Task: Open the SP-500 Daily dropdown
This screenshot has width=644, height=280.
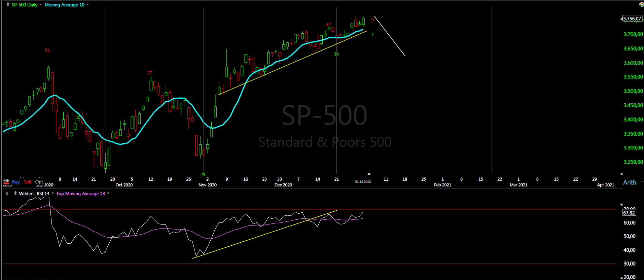Action: pyautogui.click(x=41, y=5)
